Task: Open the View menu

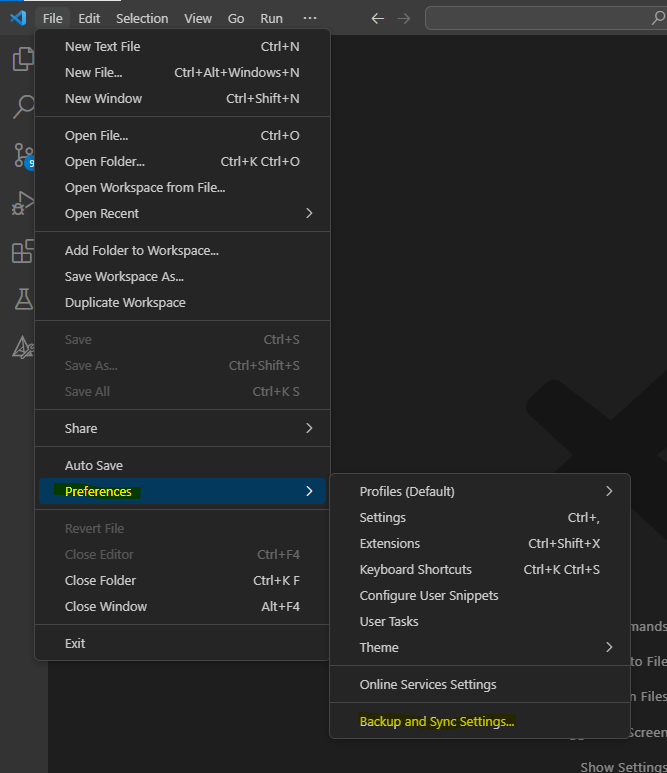Action: pyautogui.click(x=198, y=18)
